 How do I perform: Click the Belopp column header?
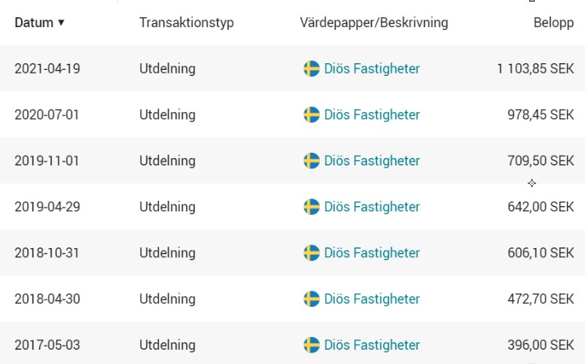[553, 23]
